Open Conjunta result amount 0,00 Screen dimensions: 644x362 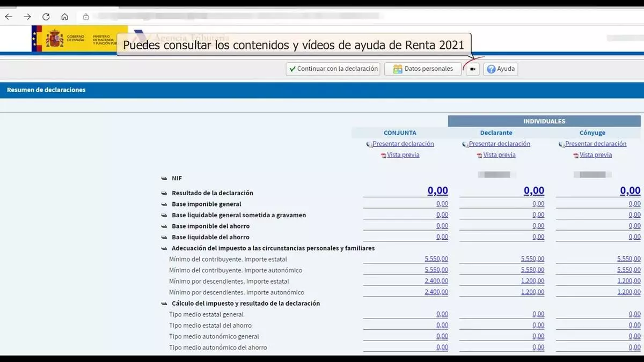tap(437, 191)
